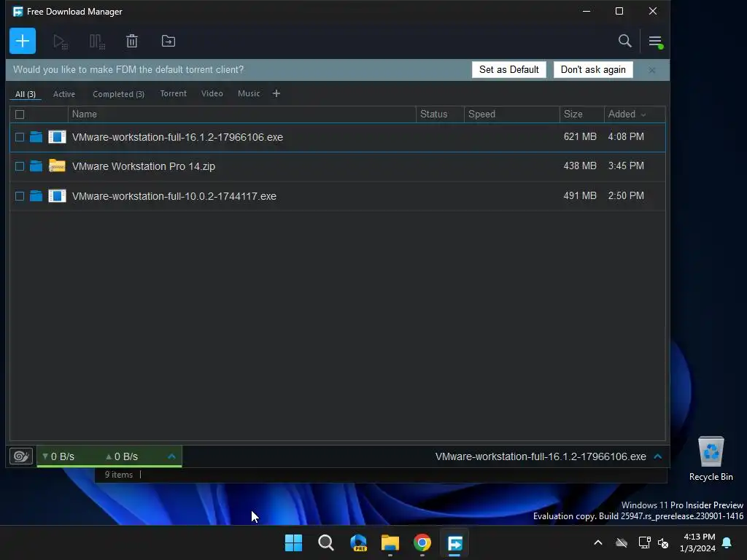Viewport: 747px width, 560px height.
Task: Click exe file icon of VMware-workstation-full-16.1.2
Action: coord(57,137)
